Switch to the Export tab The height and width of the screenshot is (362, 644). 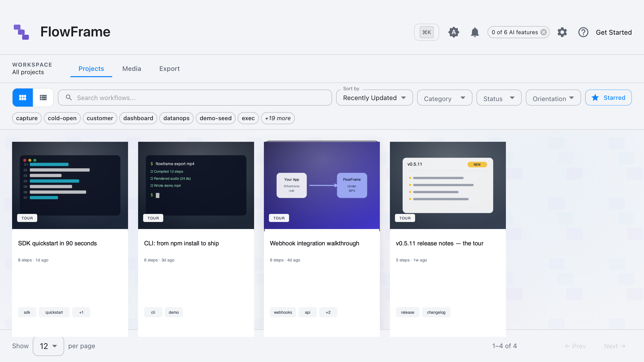point(169,69)
